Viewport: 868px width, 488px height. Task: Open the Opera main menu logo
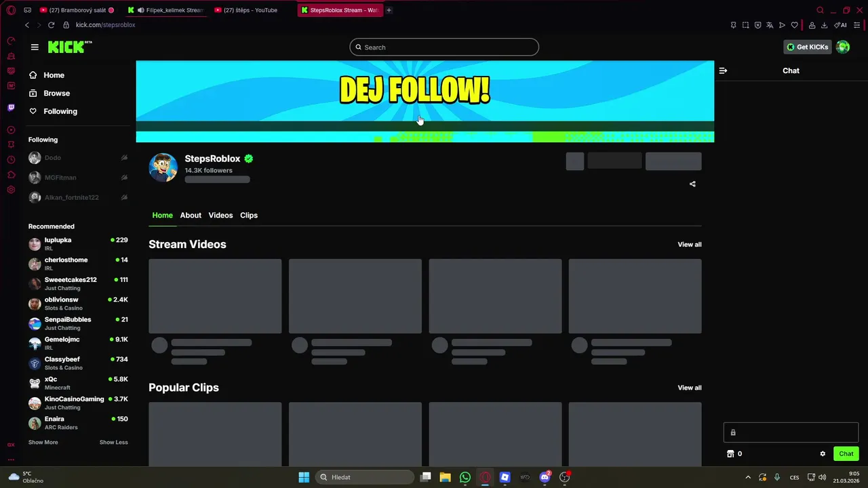[x=11, y=10]
